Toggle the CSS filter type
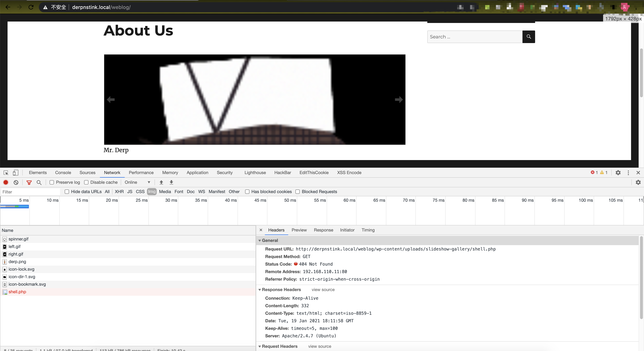 tap(140, 191)
